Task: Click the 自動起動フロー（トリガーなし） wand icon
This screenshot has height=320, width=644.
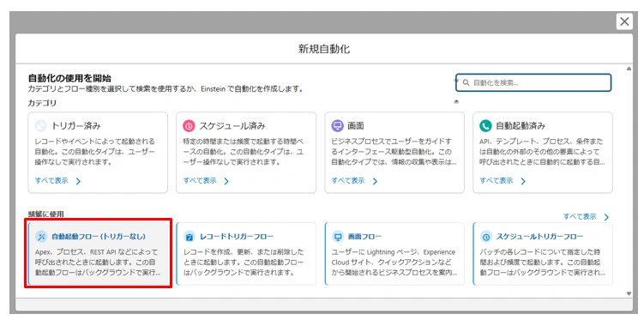Action: click(x=40, y=237)
